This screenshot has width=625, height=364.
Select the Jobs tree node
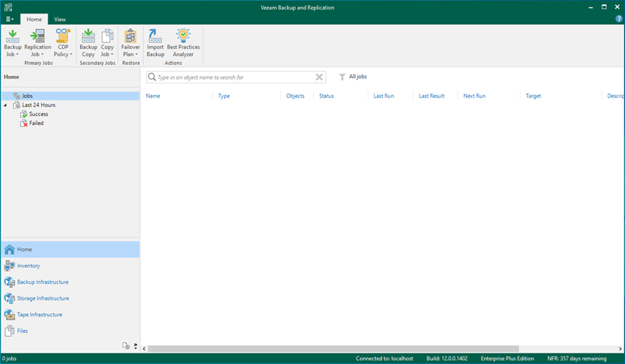[x=70, y=95]
